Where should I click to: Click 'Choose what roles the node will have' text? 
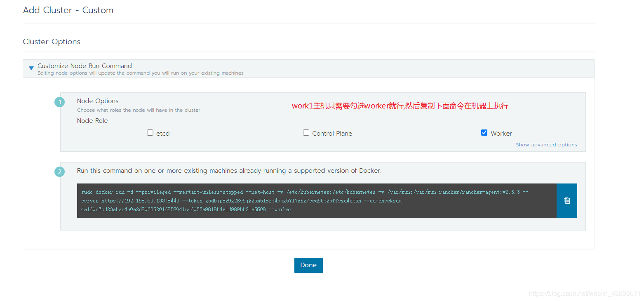[139, 110]
